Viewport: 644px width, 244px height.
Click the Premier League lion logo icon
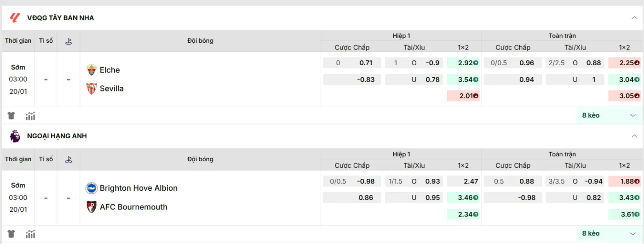point(15,136)
